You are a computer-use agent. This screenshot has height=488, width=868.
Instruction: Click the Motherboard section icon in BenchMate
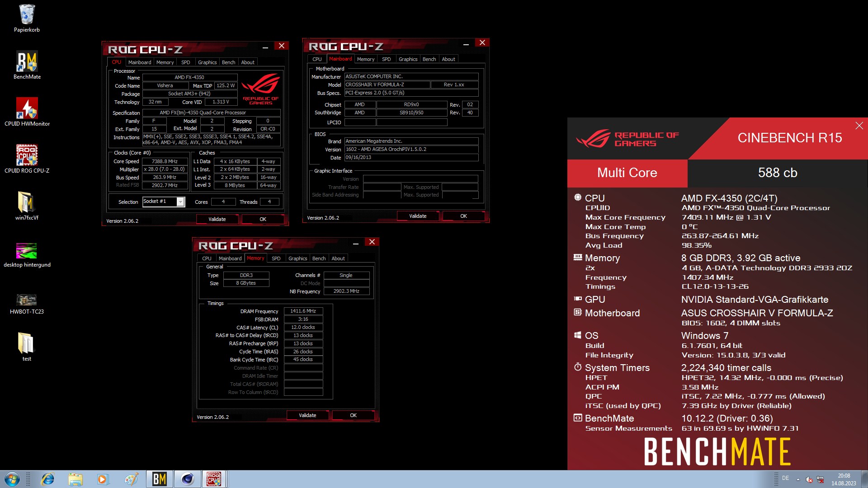coord(577,312)
